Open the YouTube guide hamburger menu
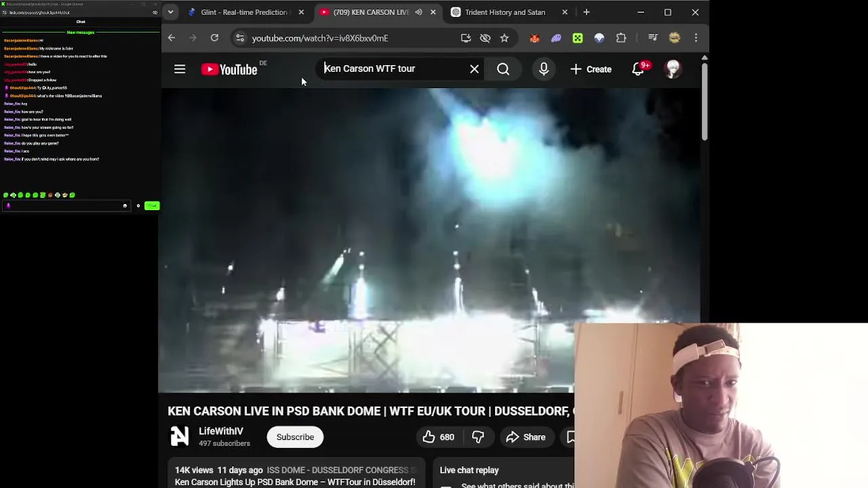Screen dimensions: 868x488 pos(180,69)
